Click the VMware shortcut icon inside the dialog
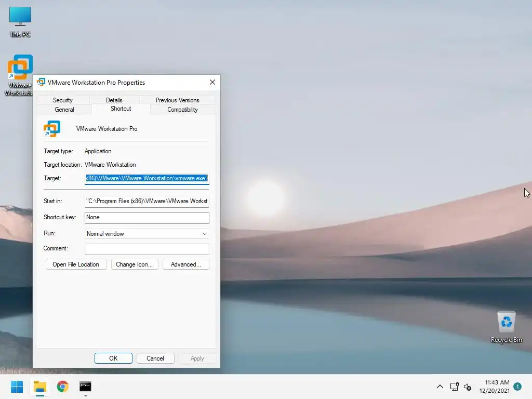The image size is (532, 399). pyautogui.click(x=52, y=129)
